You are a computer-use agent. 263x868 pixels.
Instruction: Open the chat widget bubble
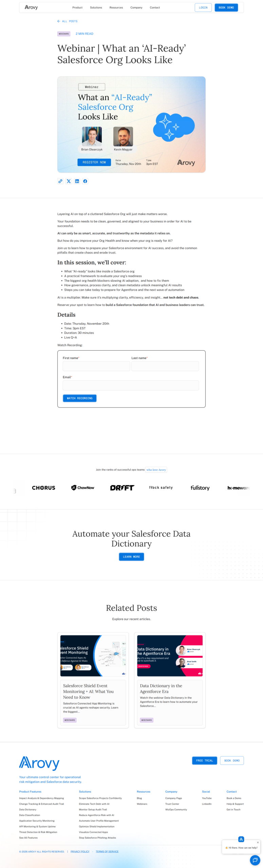click(x=255, y=860)
